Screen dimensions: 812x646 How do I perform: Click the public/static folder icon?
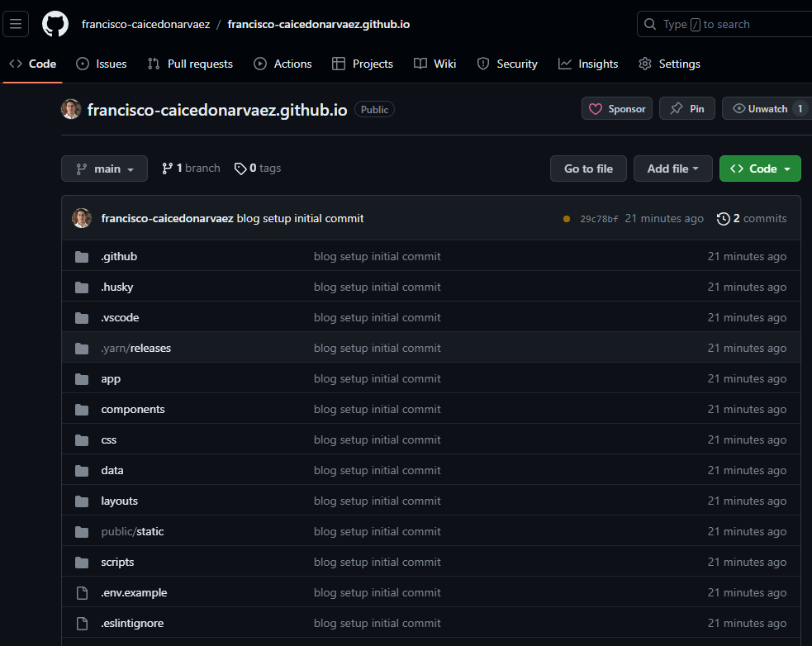tap(82, 531)
